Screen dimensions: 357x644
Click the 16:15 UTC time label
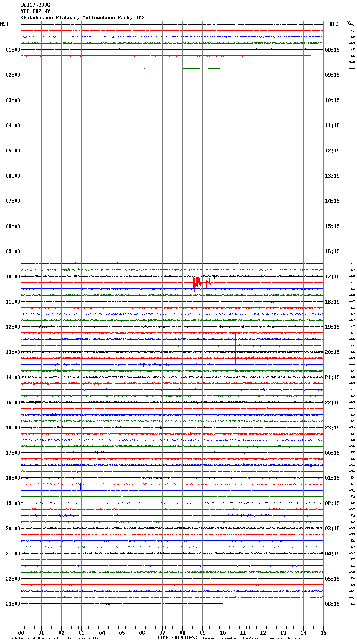coord(332,251)
